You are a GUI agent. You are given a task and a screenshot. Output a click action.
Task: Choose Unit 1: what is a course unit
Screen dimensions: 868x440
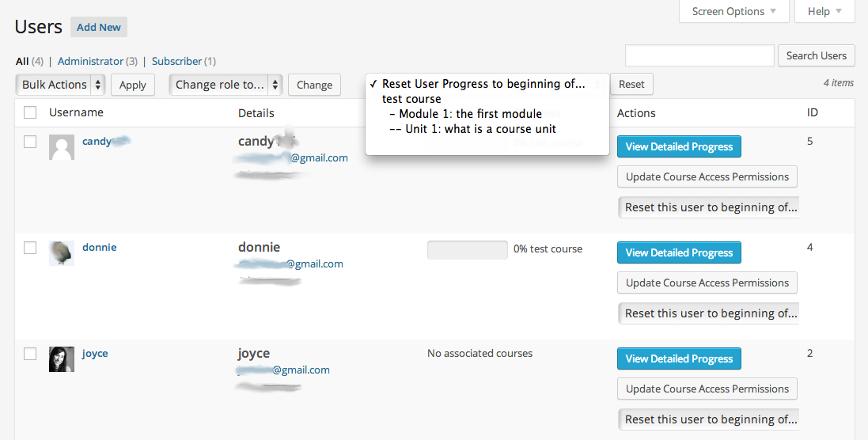pos(480,129)
